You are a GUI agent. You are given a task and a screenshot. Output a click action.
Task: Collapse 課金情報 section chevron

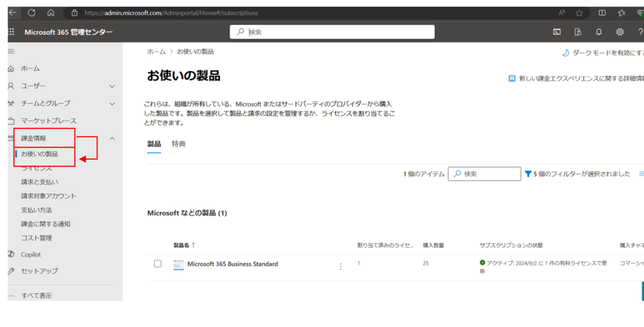pos(112,139)
